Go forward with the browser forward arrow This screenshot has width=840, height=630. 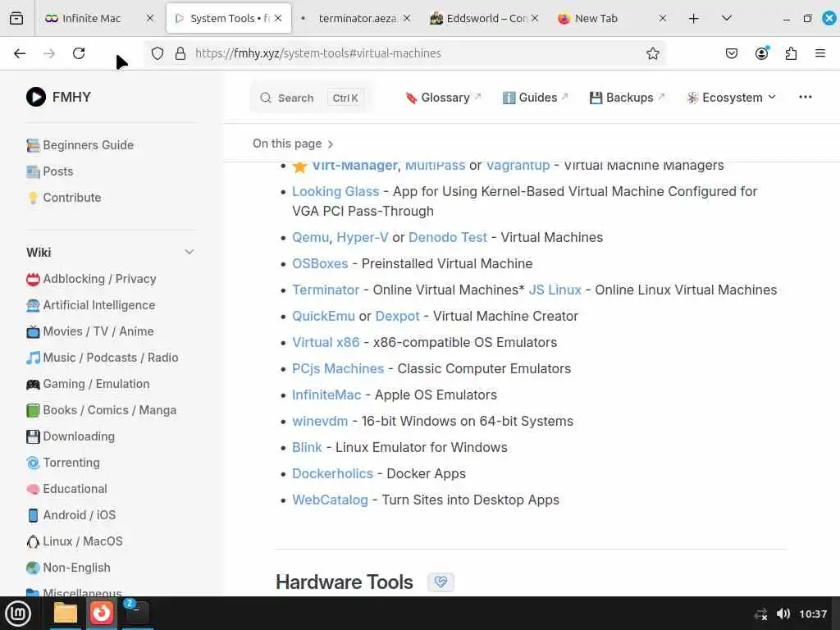[x=49, y=53]
